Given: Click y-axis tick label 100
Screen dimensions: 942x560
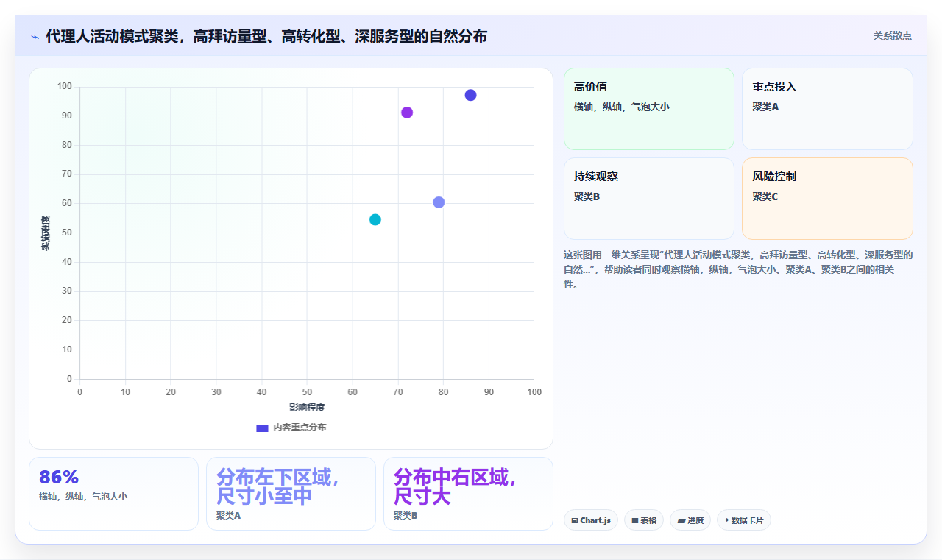Looking at the screenshot, I should (x=65, y=87).
